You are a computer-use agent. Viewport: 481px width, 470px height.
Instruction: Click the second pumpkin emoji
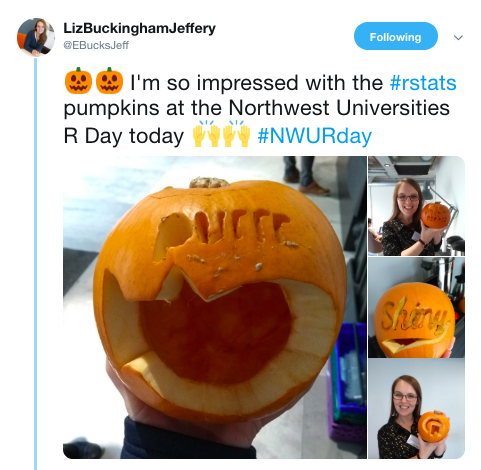(109, 81)
